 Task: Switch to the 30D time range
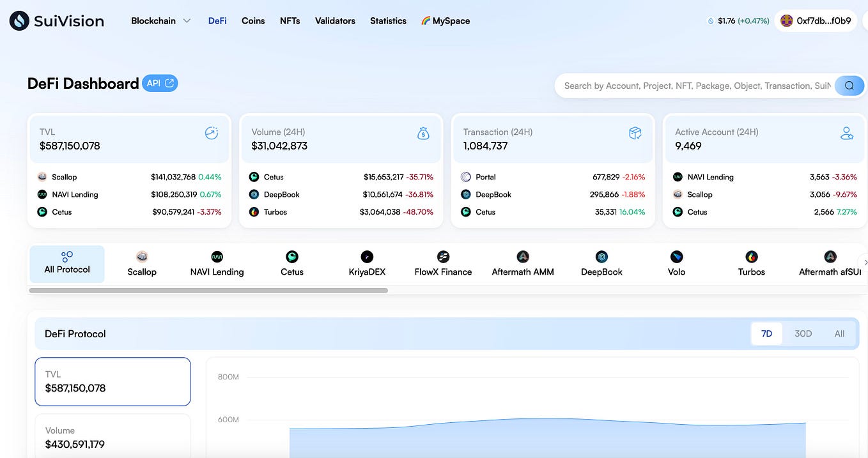pyautogui.click(x=803, y=333)
